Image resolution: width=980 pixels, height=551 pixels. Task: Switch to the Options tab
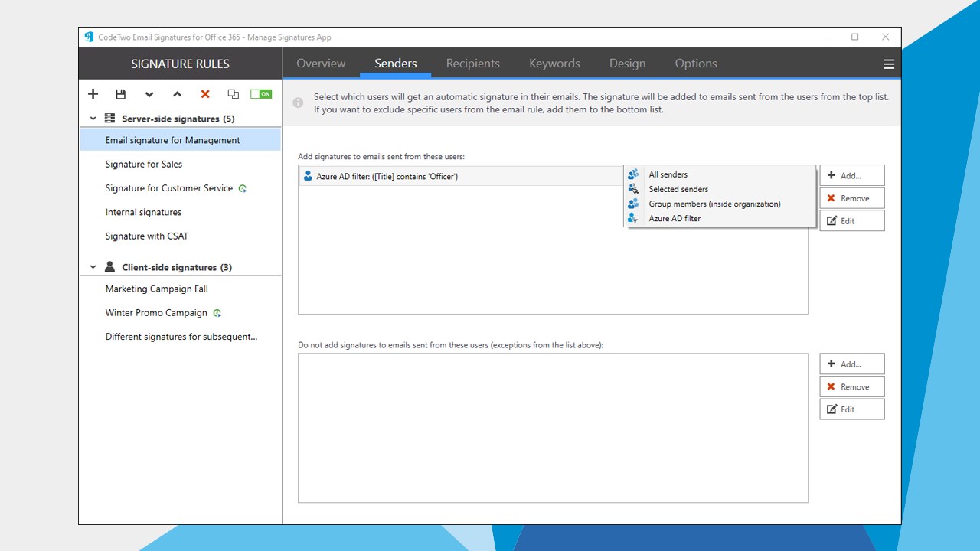pos(696,64)
